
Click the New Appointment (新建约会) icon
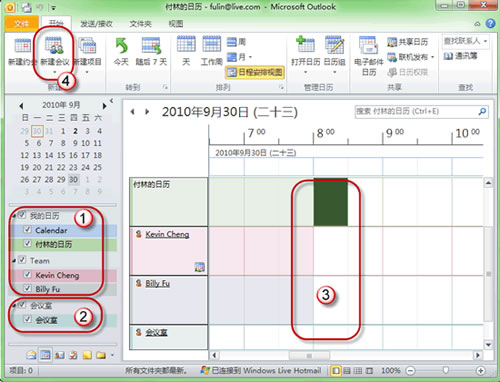tap(22, 46)
